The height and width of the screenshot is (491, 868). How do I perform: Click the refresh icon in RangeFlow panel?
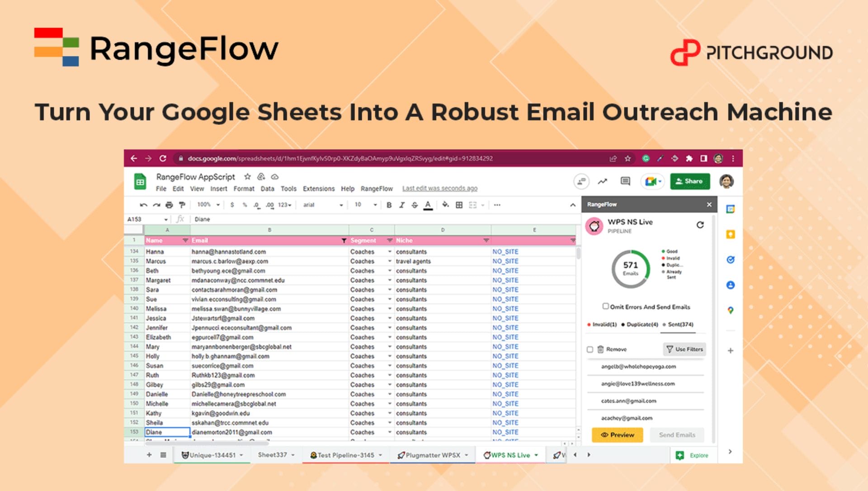tap(700, 225)
